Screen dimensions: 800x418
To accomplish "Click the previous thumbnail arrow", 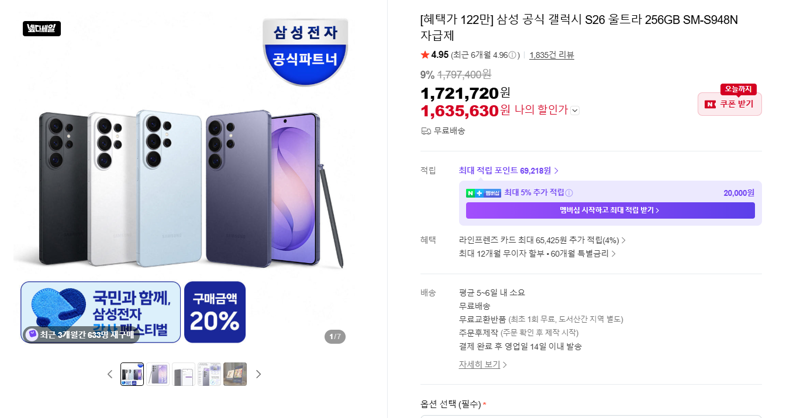I will [x=110, y=374].
